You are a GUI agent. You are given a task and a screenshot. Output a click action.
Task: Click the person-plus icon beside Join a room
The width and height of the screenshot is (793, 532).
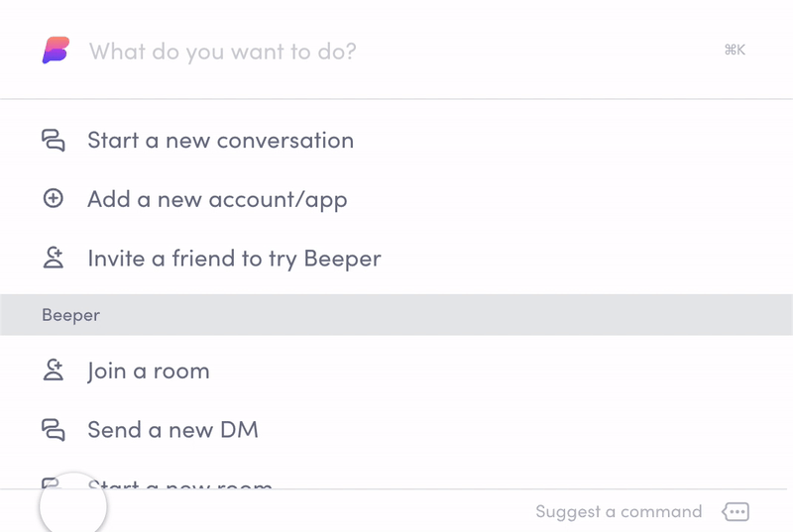tap(54, 371)
